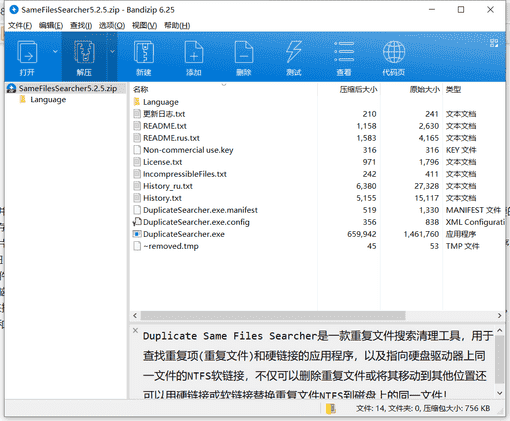The width and height of the screenshot is (510, 421).
Task: Open the 代码页 code page icon
Action: [394, 57]
